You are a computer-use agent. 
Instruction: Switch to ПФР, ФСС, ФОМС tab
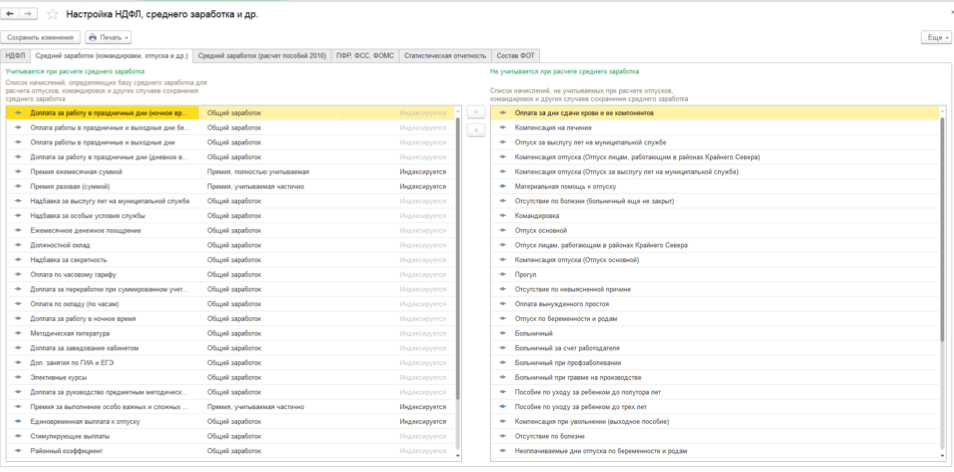365,56
